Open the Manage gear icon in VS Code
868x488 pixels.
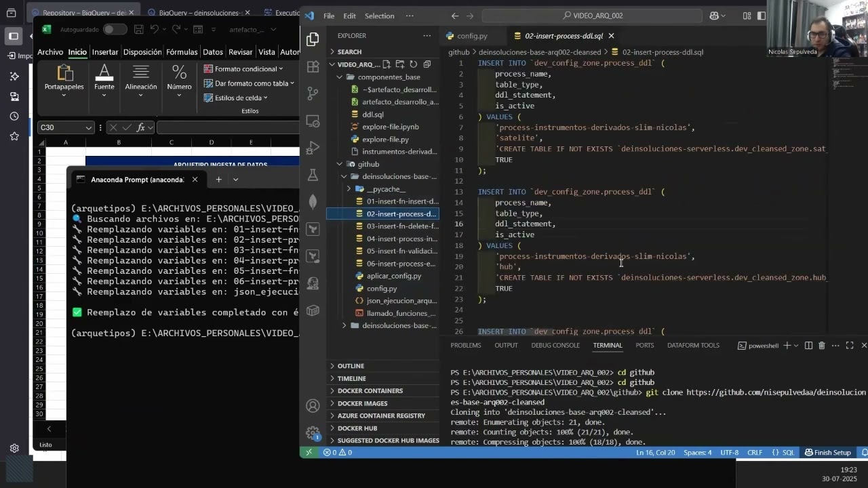point(313,432)
